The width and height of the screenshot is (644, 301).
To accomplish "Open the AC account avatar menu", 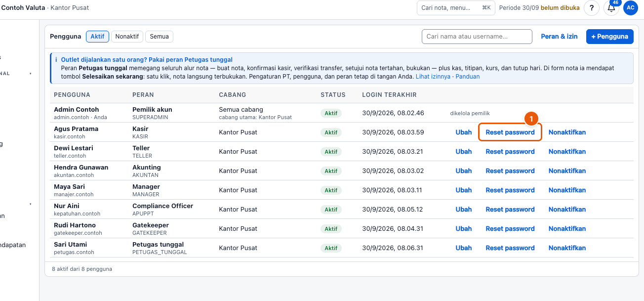I will 631,8.
